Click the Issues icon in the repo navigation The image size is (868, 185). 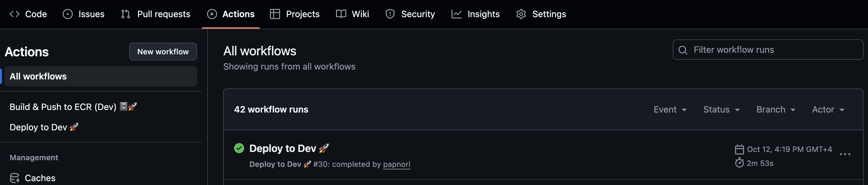[68, 14]
